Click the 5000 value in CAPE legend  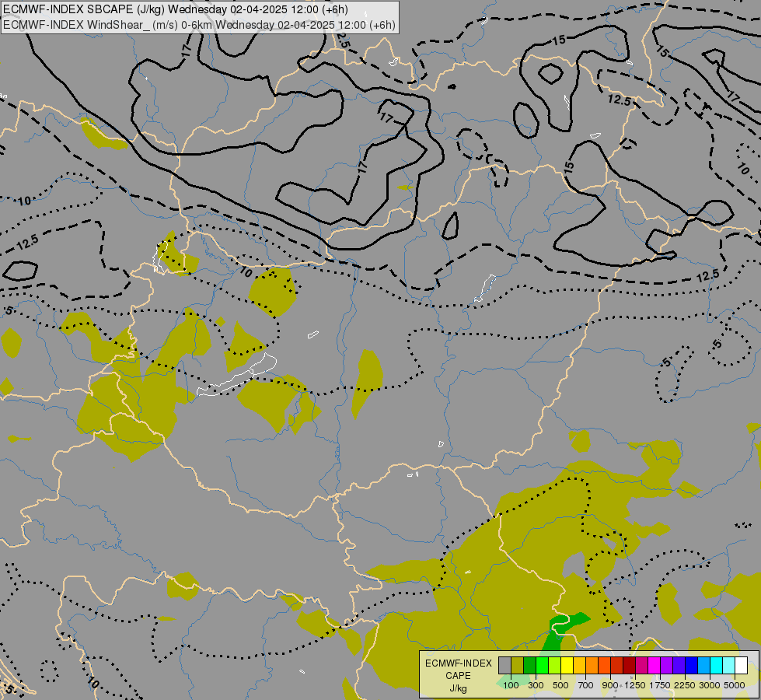click(735, 685)
